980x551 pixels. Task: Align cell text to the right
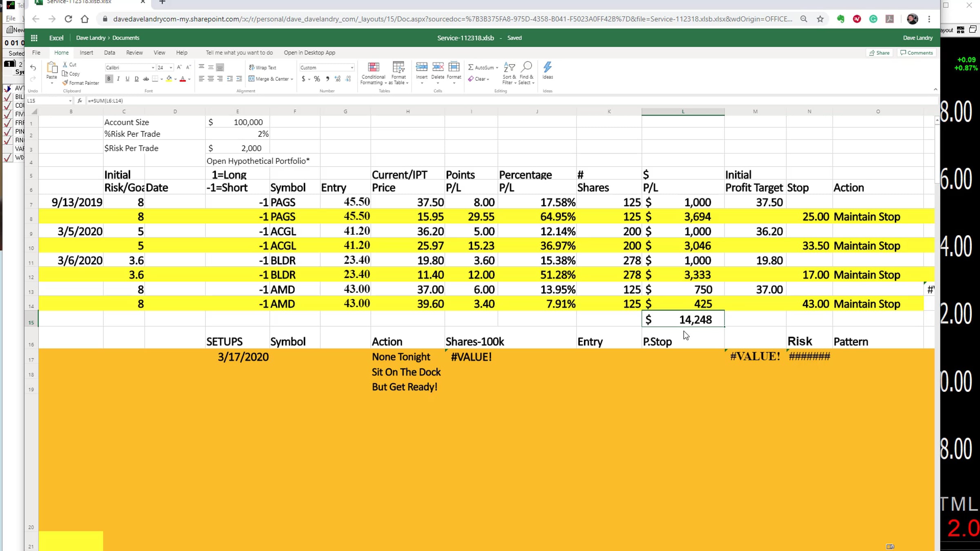click(220, 79)
